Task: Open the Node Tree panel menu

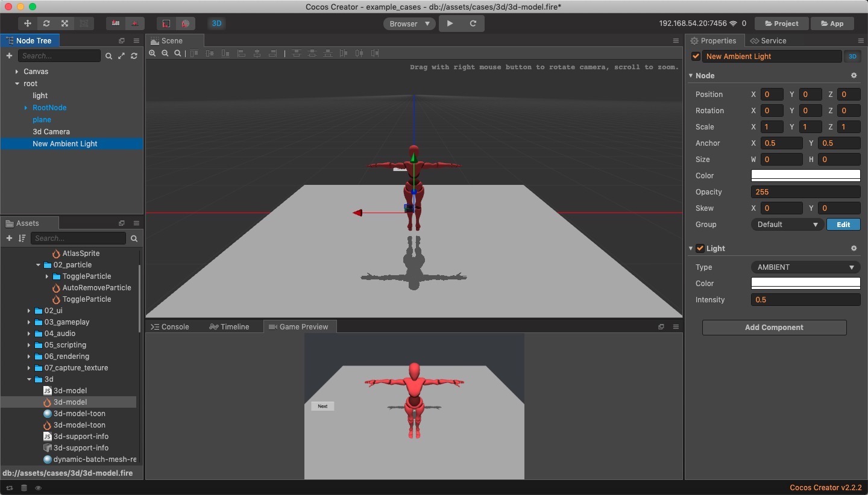Action: [x=136, y=40]
